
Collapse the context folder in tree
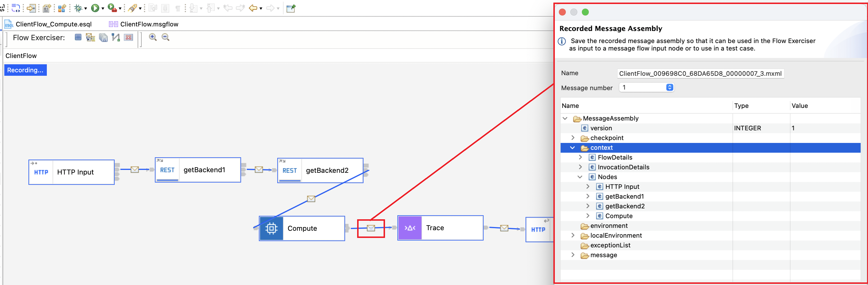click(572, 147)
